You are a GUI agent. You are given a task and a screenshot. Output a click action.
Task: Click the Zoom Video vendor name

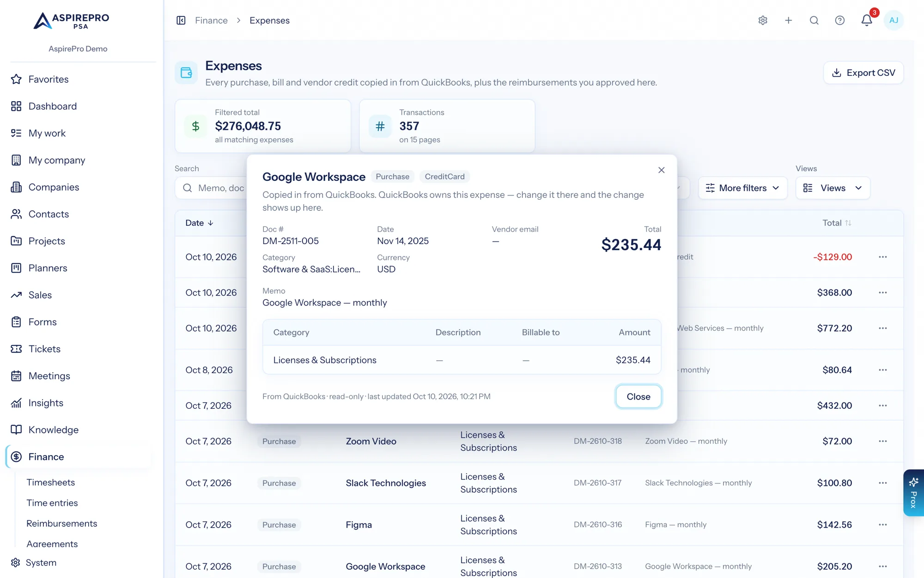(x=371, y=441)
